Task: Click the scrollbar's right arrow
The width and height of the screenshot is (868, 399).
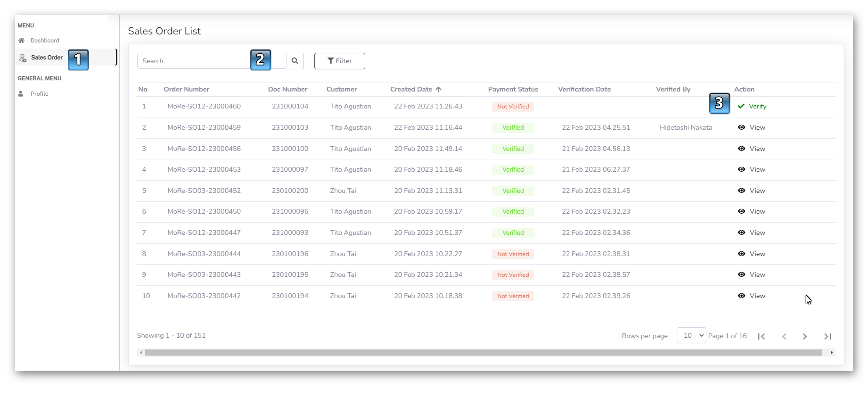Action: pos(831,353)
